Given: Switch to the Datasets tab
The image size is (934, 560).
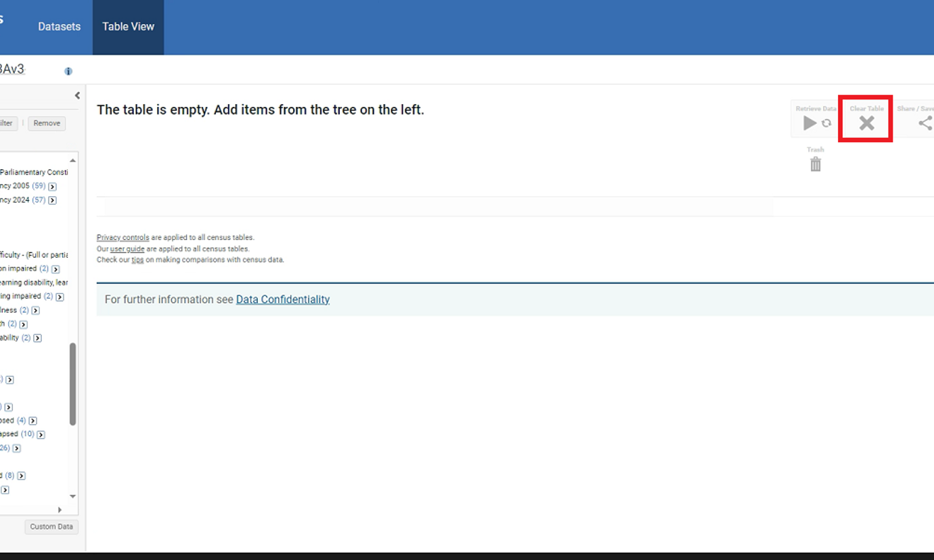Looking at the screenshot, I should click(x=59, y=27).
